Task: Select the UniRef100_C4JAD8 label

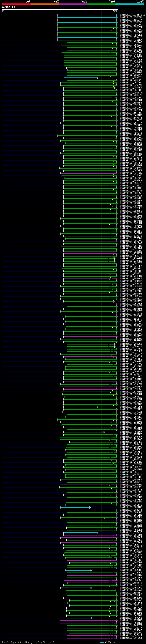Action: pos(131,55)
